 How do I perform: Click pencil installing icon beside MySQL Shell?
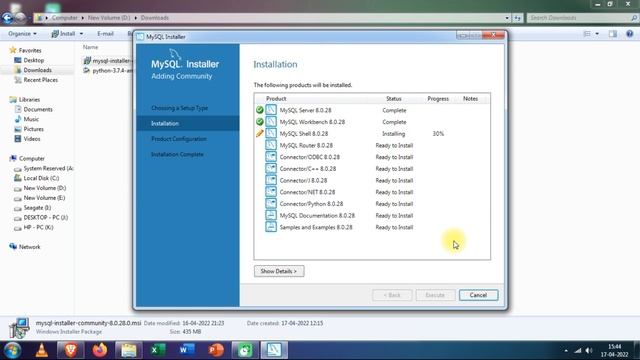click(260, 133)
